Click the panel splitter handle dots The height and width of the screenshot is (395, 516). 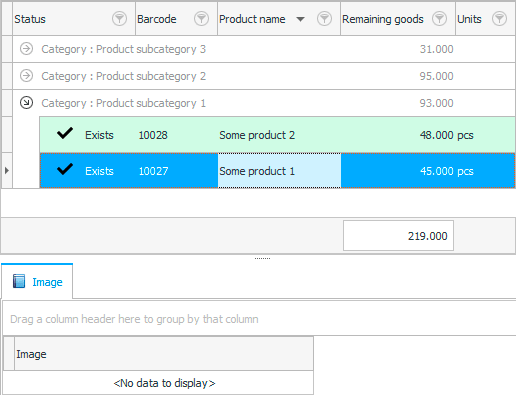point(262,258)
